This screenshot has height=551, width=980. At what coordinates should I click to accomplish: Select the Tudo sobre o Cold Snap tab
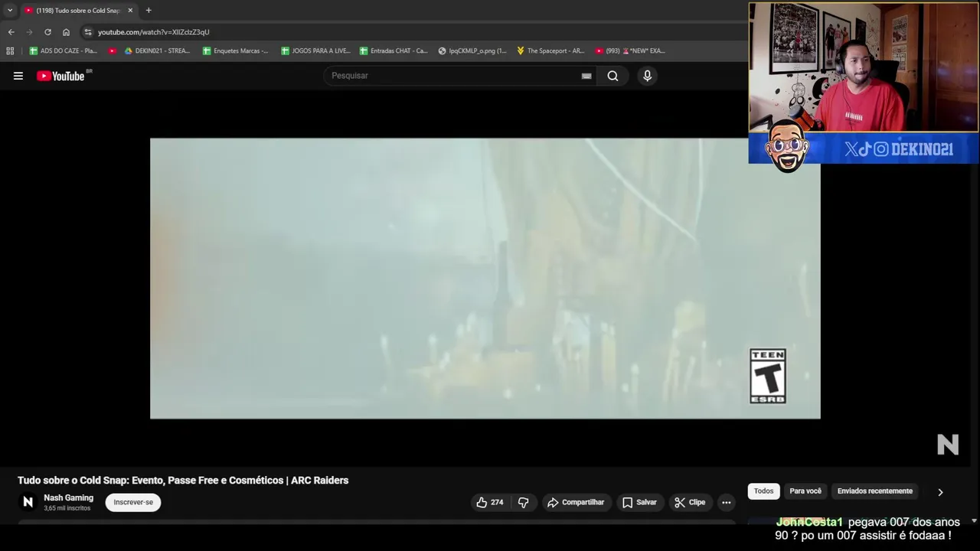[x=78, y=11]
